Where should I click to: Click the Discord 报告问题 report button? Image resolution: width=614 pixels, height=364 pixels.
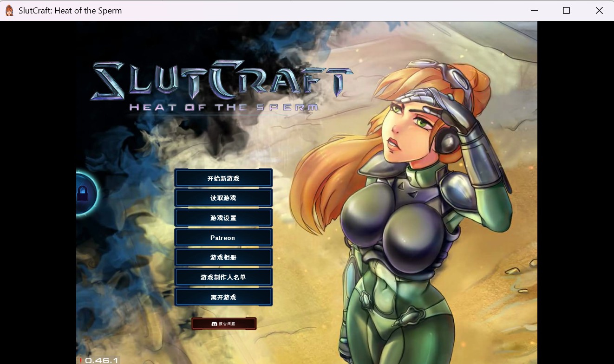[224, 324]
